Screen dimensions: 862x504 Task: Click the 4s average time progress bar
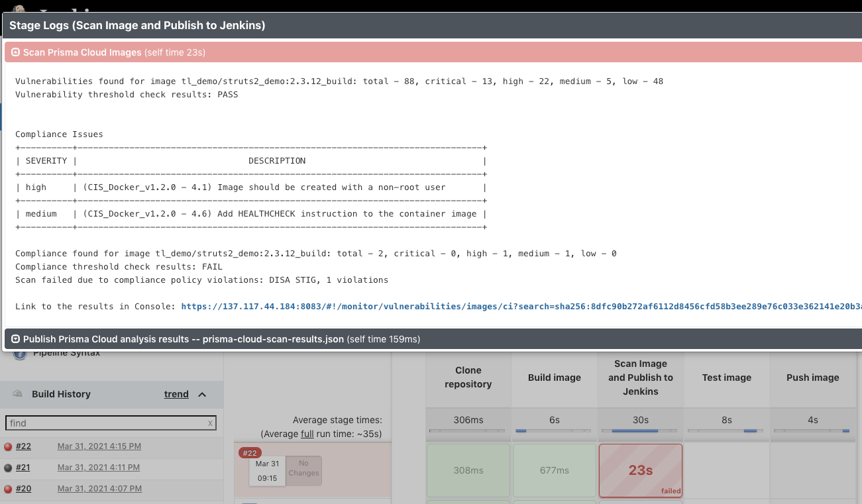(813, 430)
